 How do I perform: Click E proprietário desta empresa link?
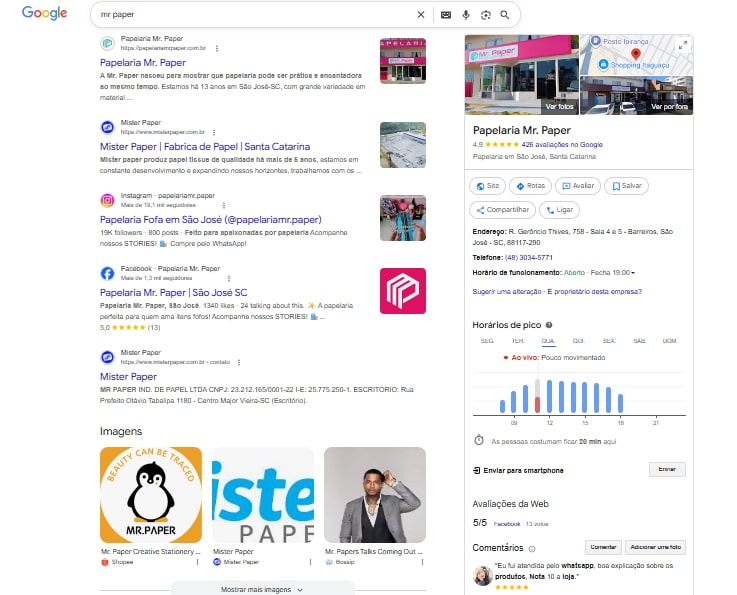[x=595, y=291]
